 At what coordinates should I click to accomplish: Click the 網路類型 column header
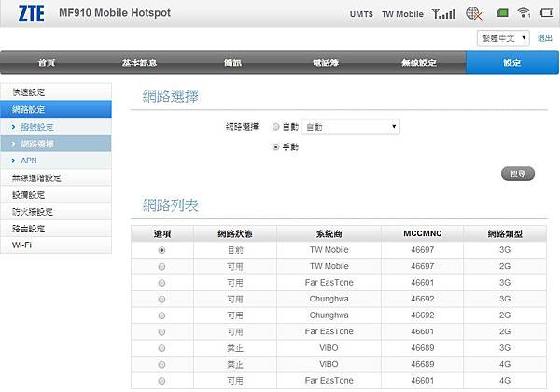coord(505,234)
